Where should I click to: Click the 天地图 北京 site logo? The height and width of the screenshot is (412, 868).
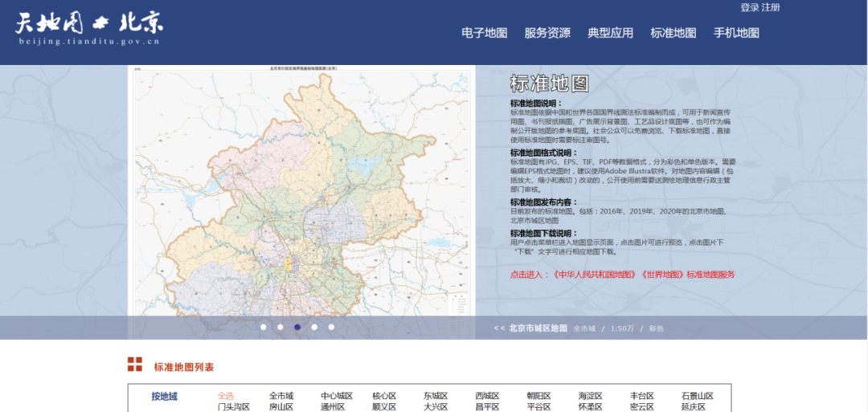(88, 27)
